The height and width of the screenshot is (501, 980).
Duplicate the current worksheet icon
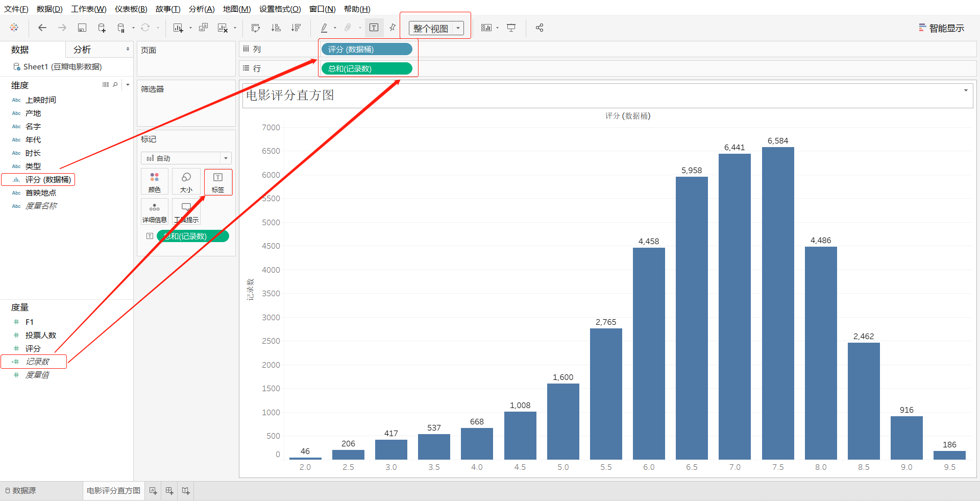coord(203,28)
